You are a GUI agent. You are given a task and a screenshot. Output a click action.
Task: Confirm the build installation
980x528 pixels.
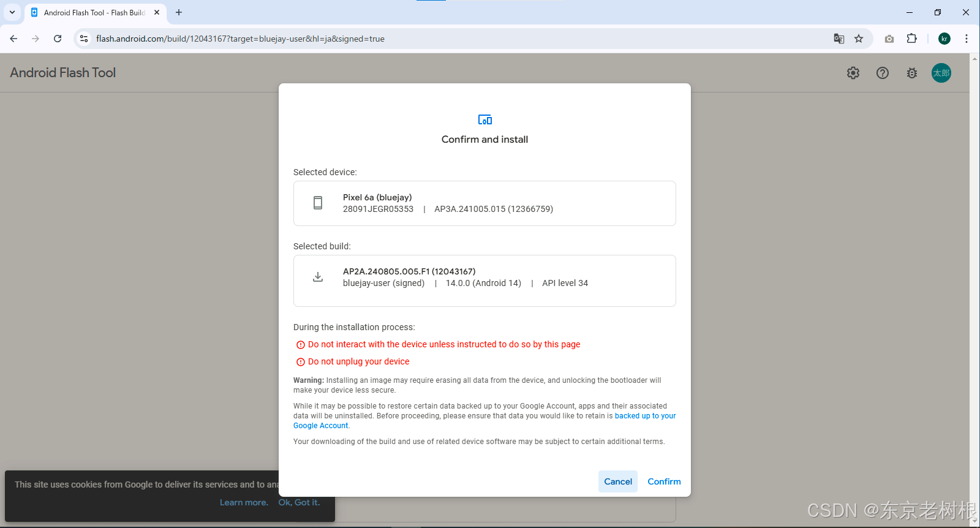[664, 481]
